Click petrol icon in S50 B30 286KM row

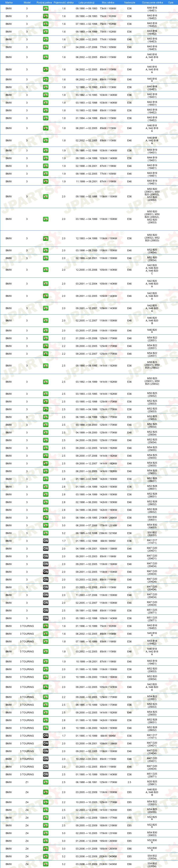pos(46,518)
